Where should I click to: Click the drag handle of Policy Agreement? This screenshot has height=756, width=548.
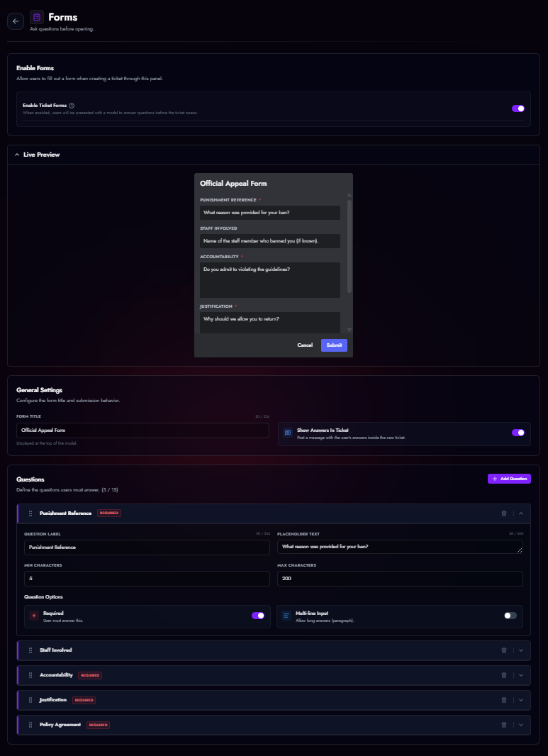30,725
